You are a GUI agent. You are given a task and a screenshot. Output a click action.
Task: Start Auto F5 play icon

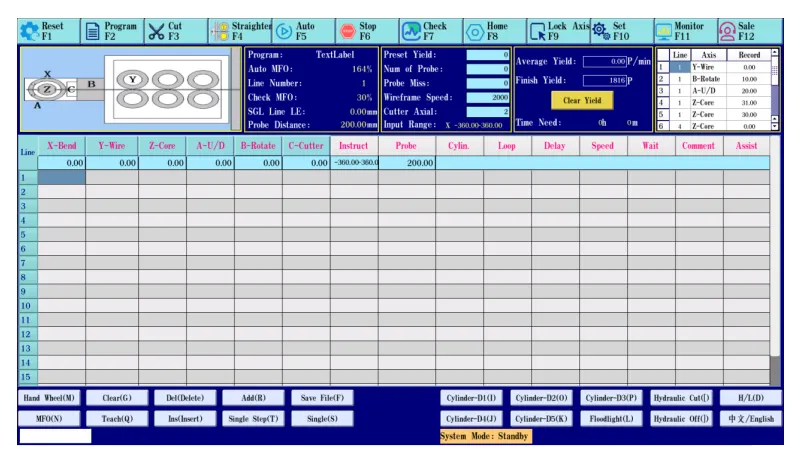pos(284,32)
